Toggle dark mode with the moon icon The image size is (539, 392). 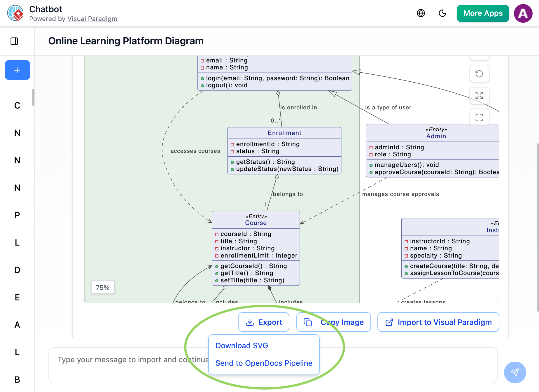442,13
